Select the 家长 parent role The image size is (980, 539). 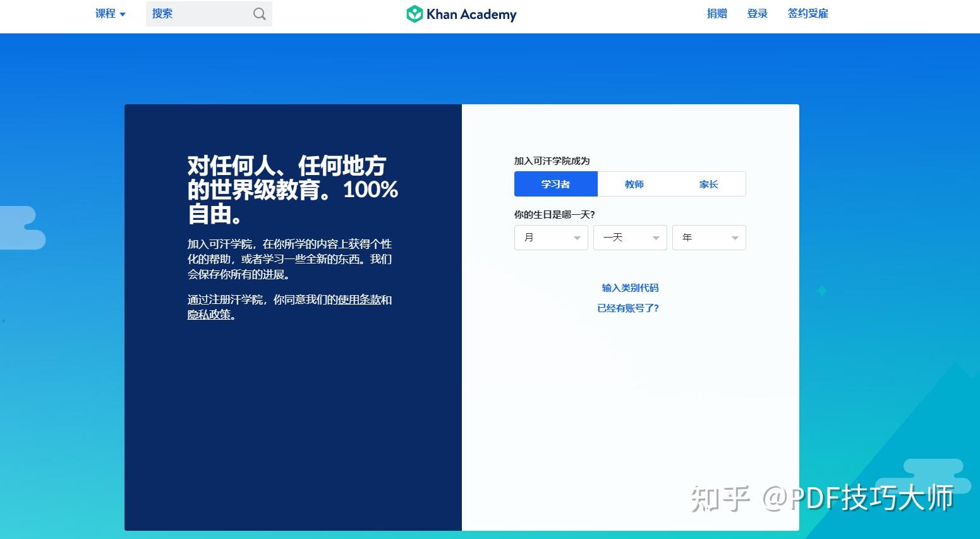pyautogui.click(x=708, y=184)
